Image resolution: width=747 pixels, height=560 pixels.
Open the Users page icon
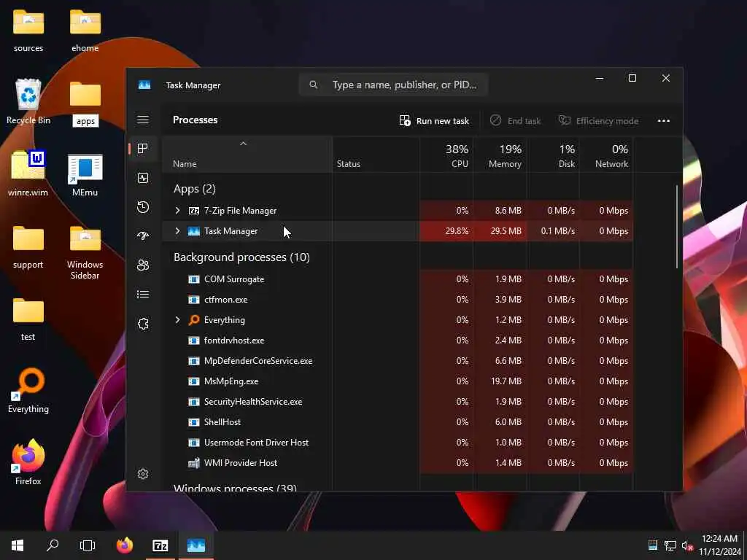click(143, 265)
